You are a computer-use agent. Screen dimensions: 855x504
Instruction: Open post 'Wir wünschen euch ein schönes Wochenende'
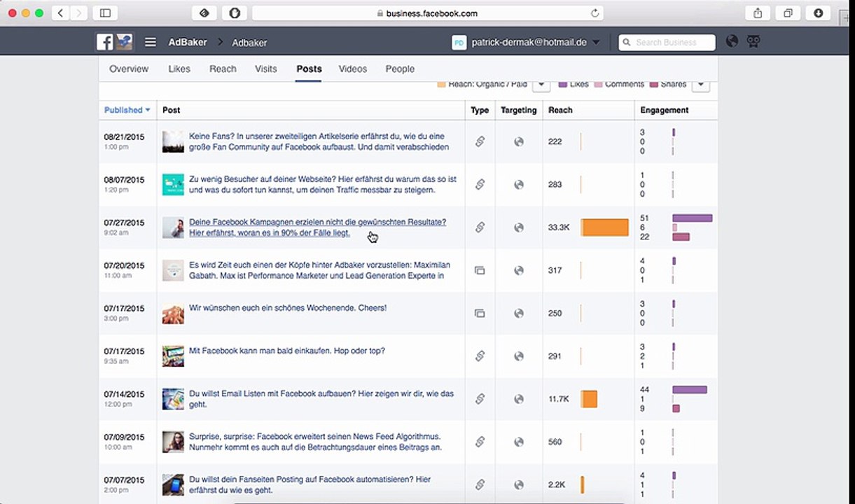[x=288, y=308]
